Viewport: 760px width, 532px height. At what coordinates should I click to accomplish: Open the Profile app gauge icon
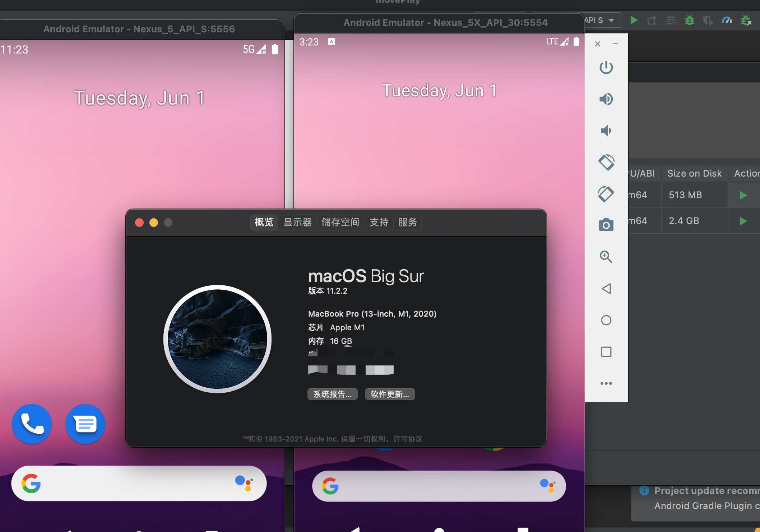pyautogui.click(x=727, y=20)
